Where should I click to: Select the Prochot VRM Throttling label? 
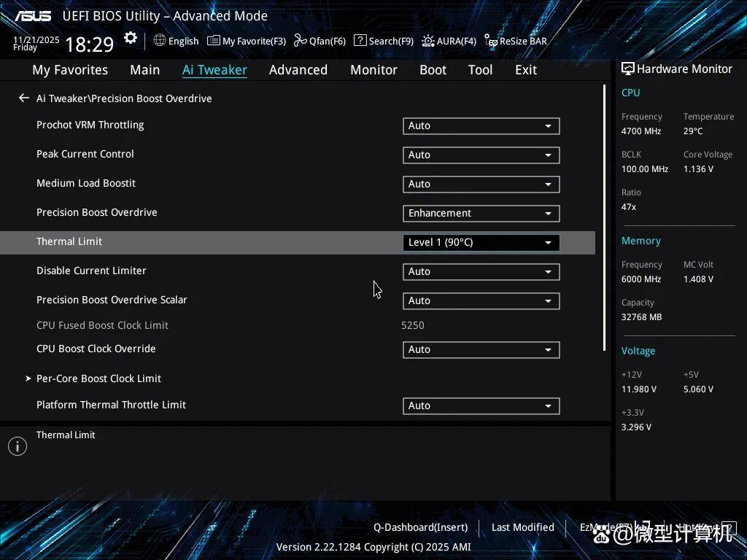click(90, 125)
